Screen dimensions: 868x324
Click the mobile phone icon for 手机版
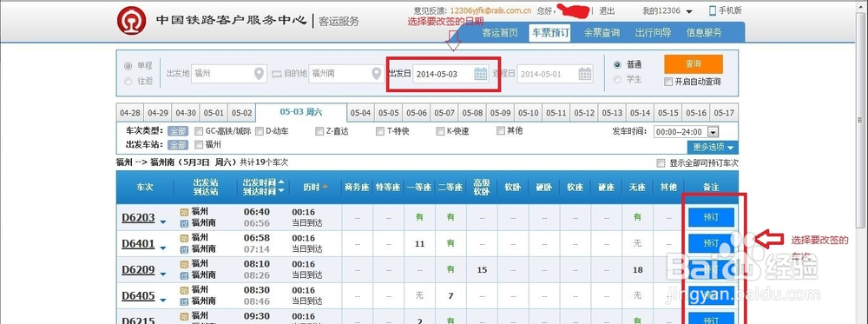click(x=713, y=10)
